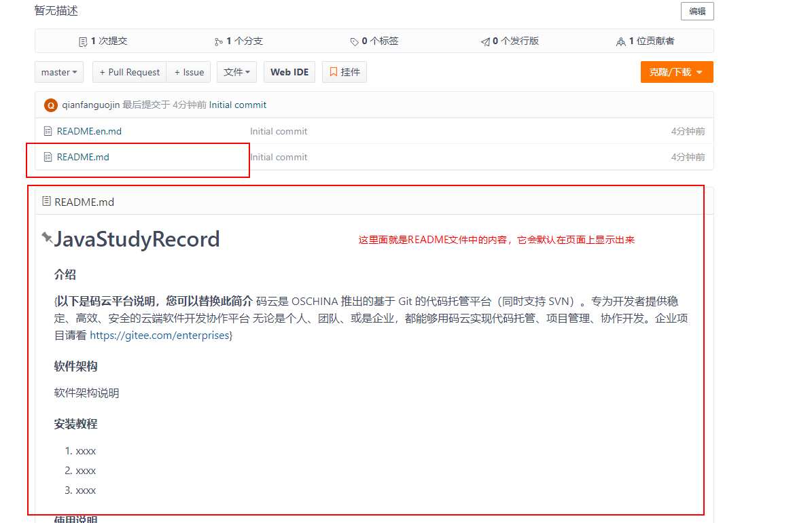Image resolution: width=812 pixels, height=523 pixels.
Task: Click the tag icon beside 0 个标签
Action: (354, 41)
